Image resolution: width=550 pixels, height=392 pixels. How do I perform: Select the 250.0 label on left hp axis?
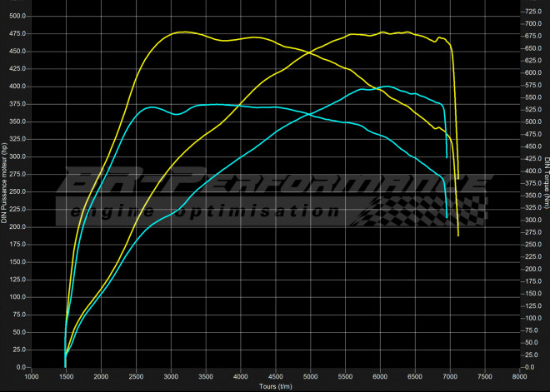coord(17,191)
